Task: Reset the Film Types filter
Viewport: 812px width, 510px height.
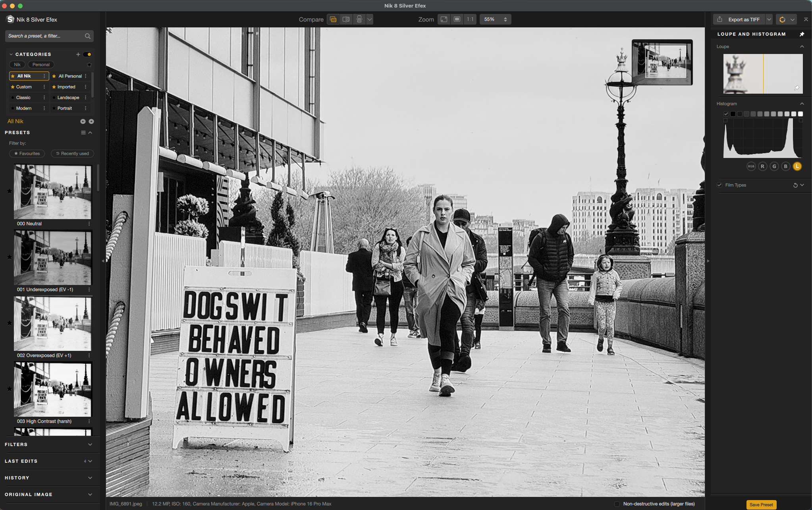Action: pyautogui.click(x=795, y=185)
